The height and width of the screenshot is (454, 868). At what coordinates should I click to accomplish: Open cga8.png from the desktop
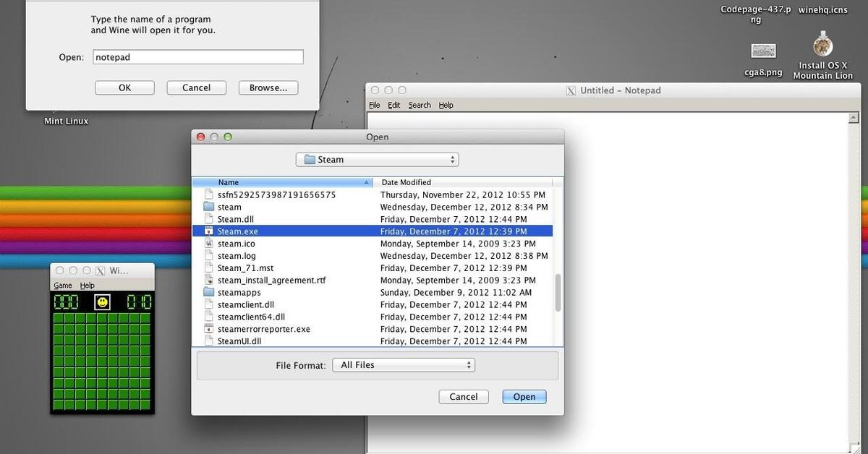click(x=763, y=51)
